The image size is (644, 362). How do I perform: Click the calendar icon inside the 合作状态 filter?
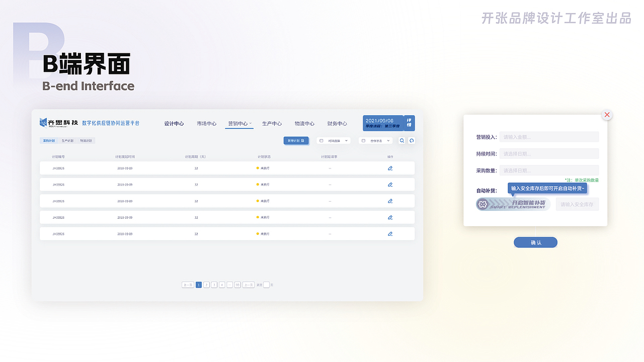point(363,141)
